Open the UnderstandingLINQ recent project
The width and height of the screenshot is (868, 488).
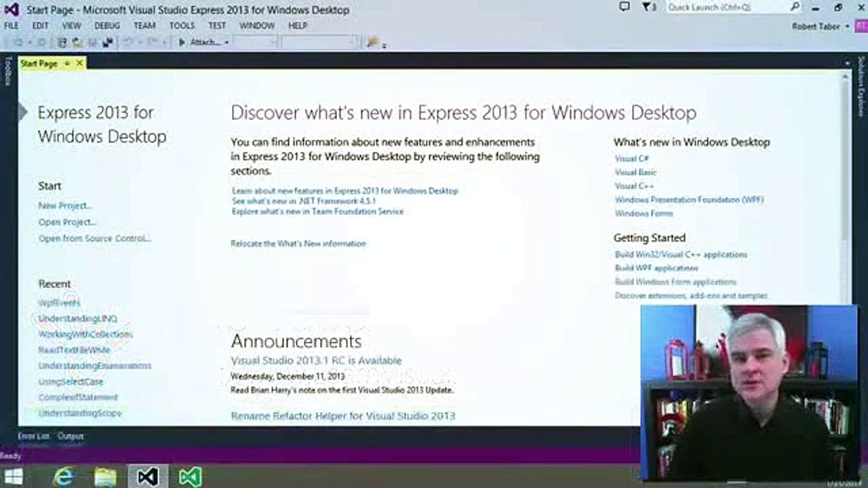coord(77,319)
